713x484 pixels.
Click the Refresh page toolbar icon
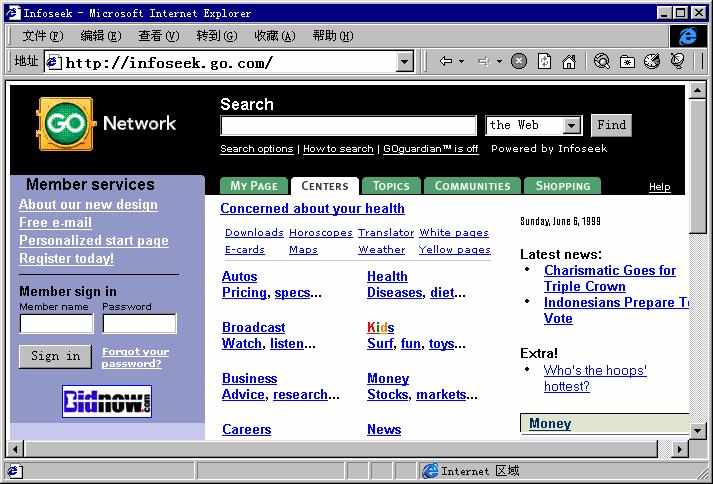click(544, 61)
